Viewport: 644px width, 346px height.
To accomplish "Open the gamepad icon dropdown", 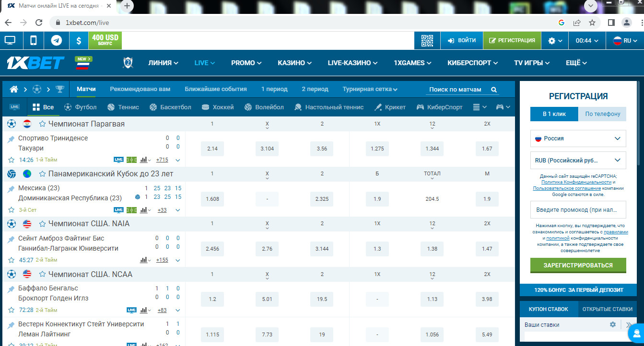I will pyautogui.click(x=503, y=107).
